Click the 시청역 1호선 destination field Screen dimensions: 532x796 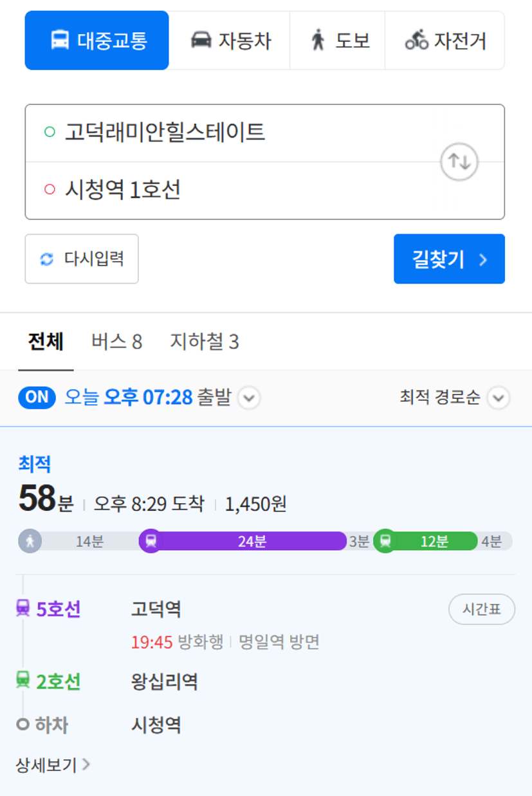(x=232, y=190)
